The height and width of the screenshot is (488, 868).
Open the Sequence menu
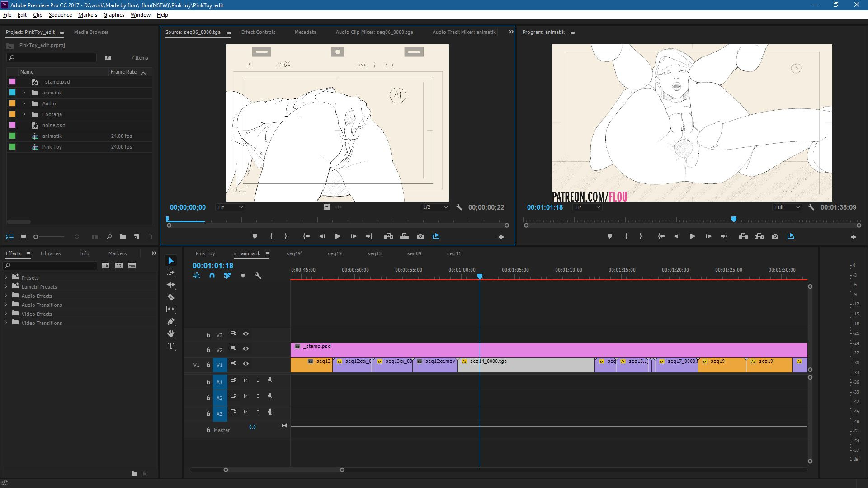(x=60, y=15)
